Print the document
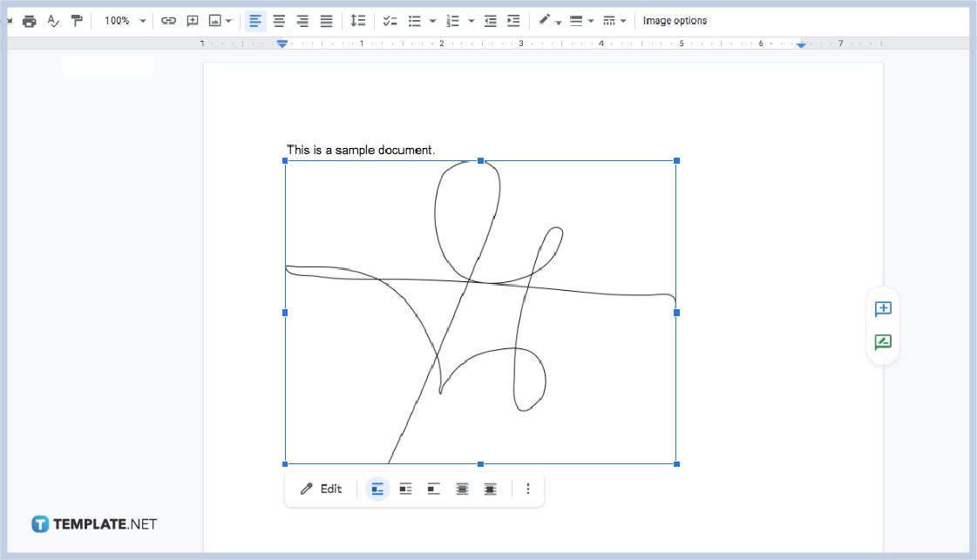Image resolution: width=977 pixels, height=560 pixels. pos(30,20)
